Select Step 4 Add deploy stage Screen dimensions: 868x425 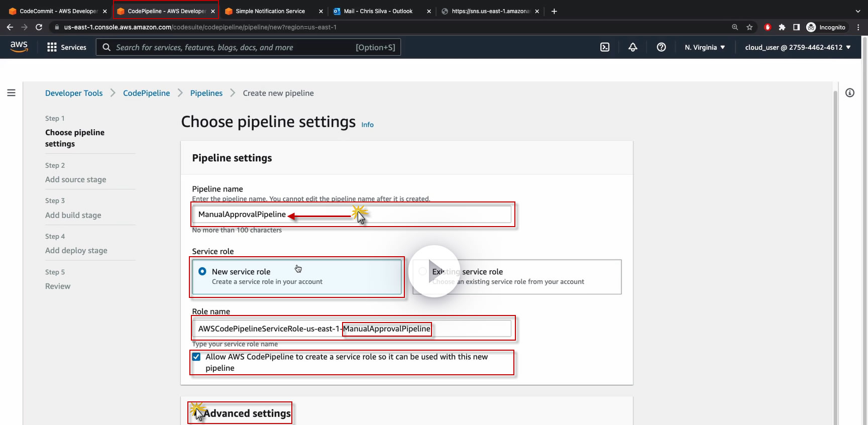click(x=76, y=250)
